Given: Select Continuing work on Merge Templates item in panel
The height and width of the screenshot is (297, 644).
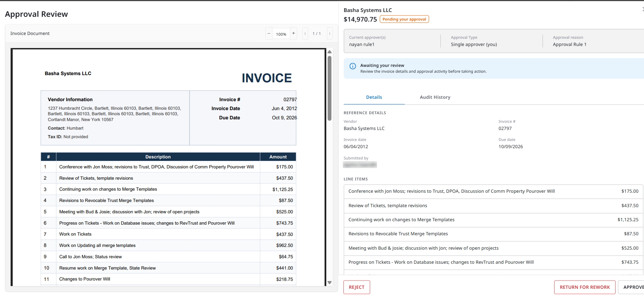Looking at the screenshot, I should pos(493,220).
